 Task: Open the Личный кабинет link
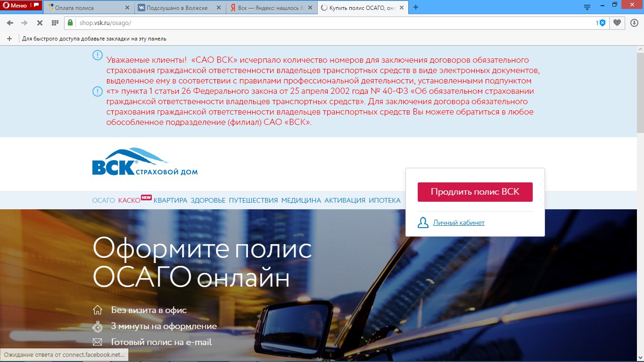pyautogui.click(x=459, y=222)
